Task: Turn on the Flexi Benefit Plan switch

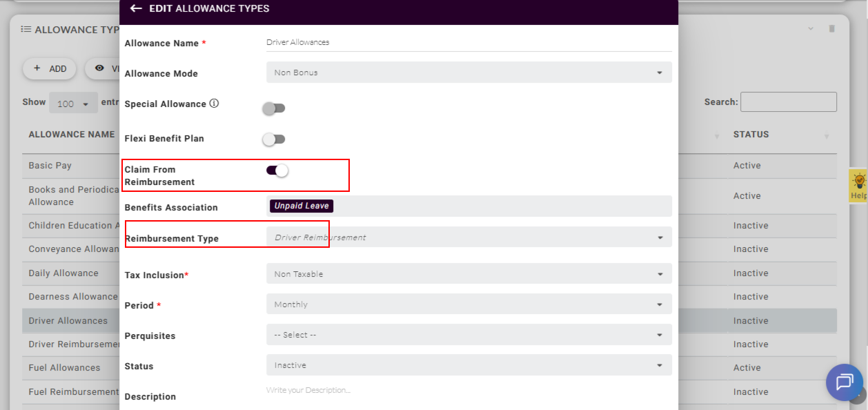Action: 274,139
